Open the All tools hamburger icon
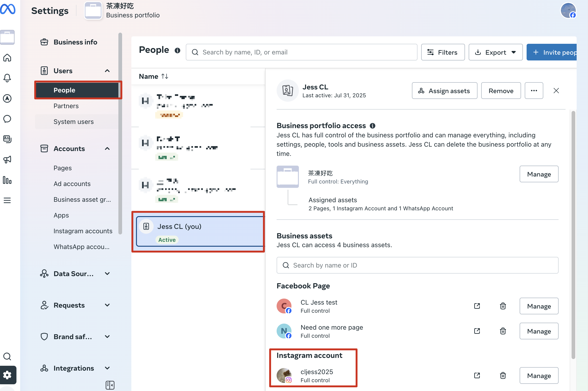The height and width of the screenshot is (391, 588). pos(7,200)
